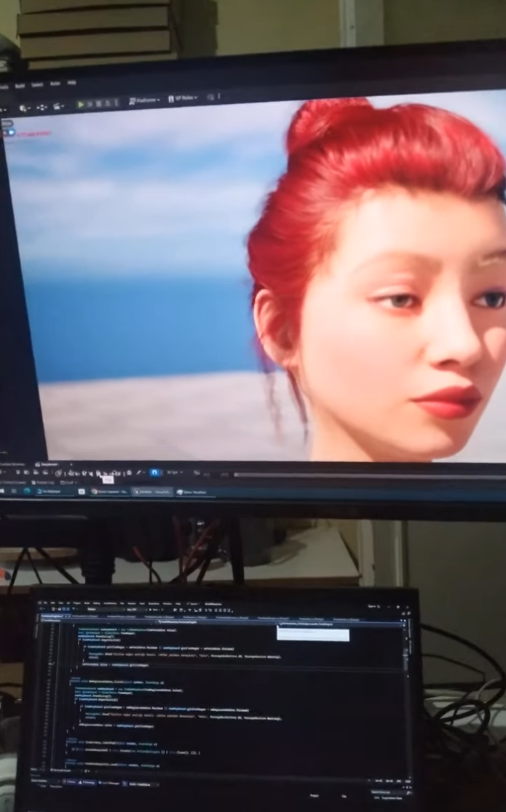Open the white note window on taskbar

click(82, 491)
